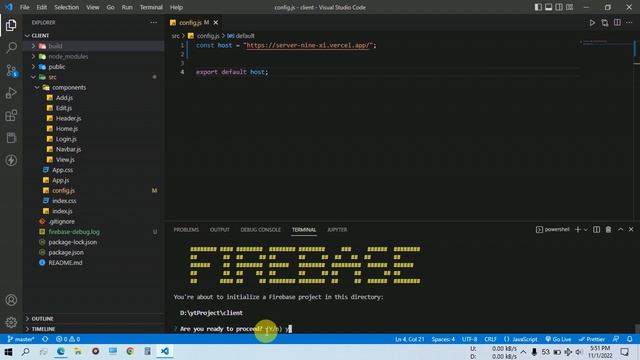Open Explorer Views and More Actions ellipsis
Screen dimensions: 640x360
(x=153, y=23)
